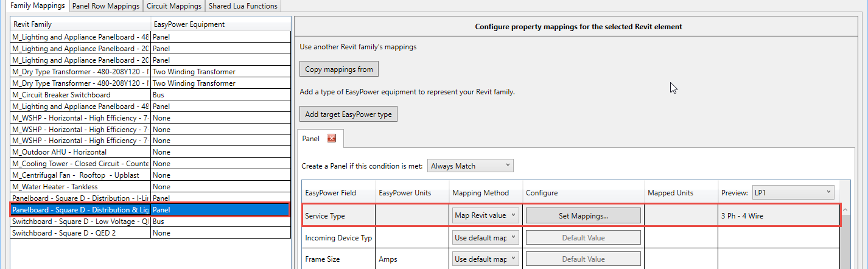Open Frame Size mapping method dropdown
Screen dimensions: 868x269
pos(486,259)
